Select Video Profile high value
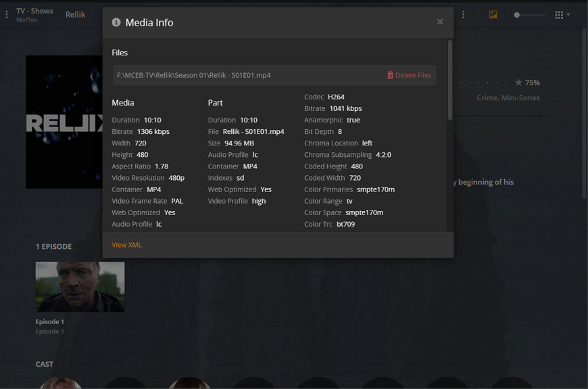 coord(259,201)
